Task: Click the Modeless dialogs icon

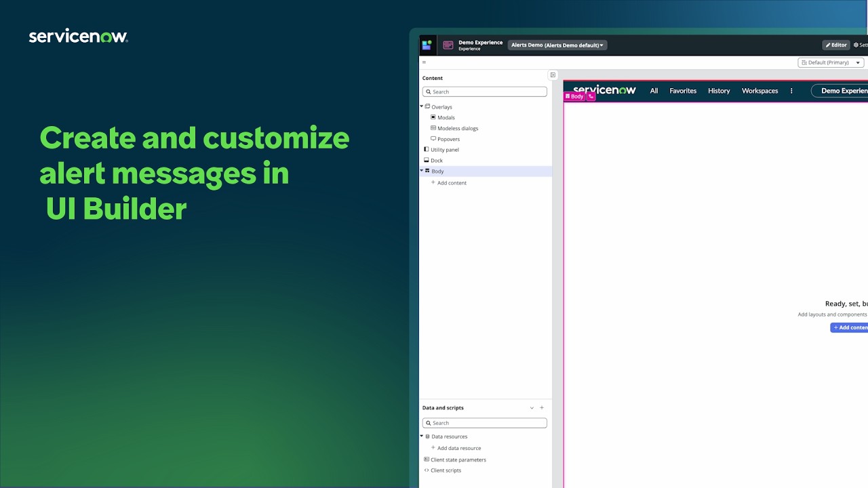Action: coord(433,128)
